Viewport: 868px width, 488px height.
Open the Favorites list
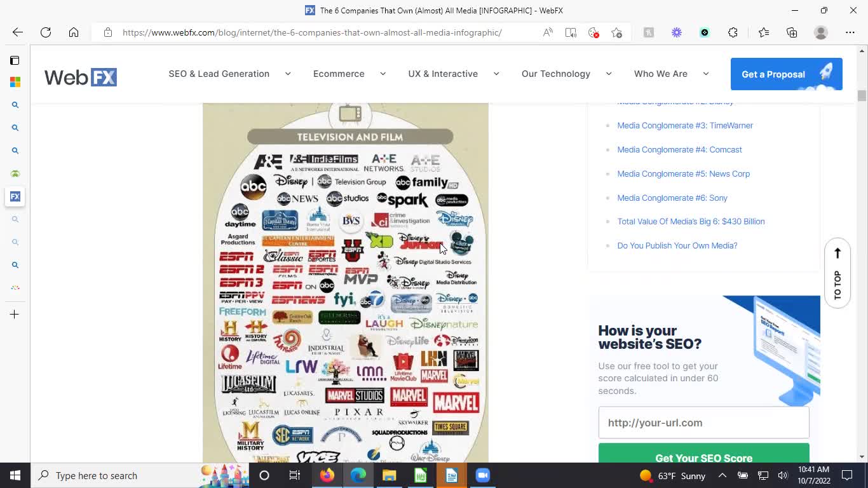pos(764,32)
